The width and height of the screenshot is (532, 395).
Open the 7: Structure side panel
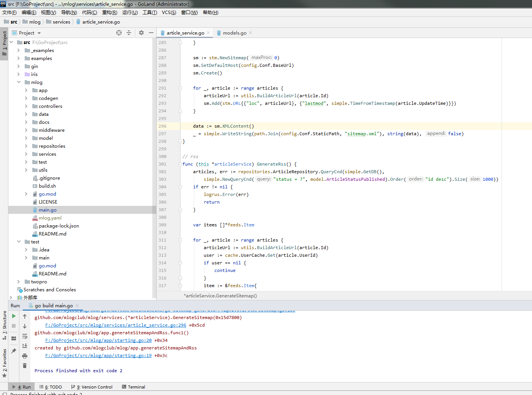(x=4, y=325)
